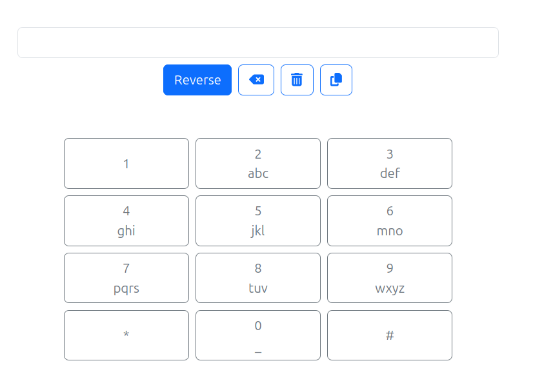Copy the text using clipboard icon
The width and height of the screenshot is (533, 392).
coord(336,80)
